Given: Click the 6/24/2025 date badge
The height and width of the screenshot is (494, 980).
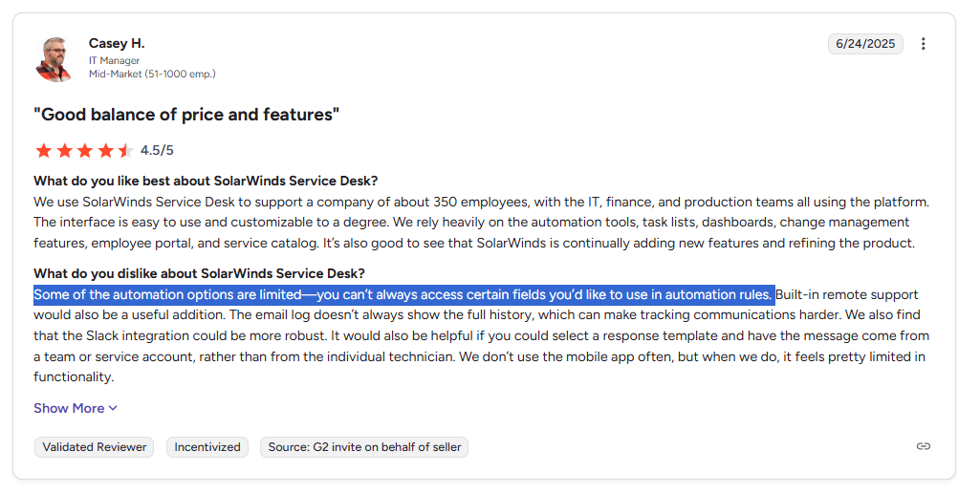Looking at the screenshot, I should 865,44.
